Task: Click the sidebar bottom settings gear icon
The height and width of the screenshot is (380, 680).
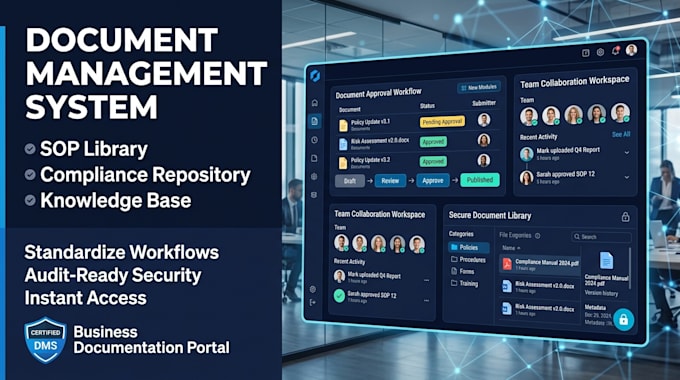Action: 313,289
